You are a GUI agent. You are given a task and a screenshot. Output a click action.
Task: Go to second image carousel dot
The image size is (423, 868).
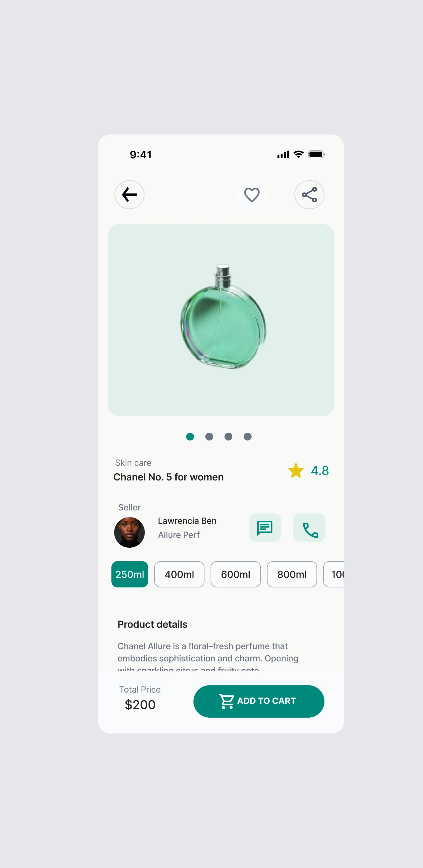(209, 437)
